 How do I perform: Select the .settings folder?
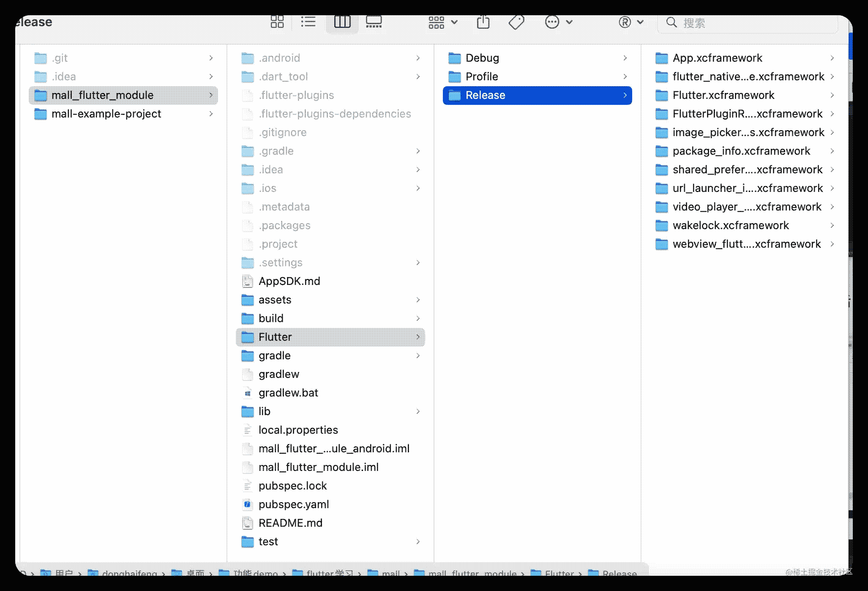pos(330,263)
